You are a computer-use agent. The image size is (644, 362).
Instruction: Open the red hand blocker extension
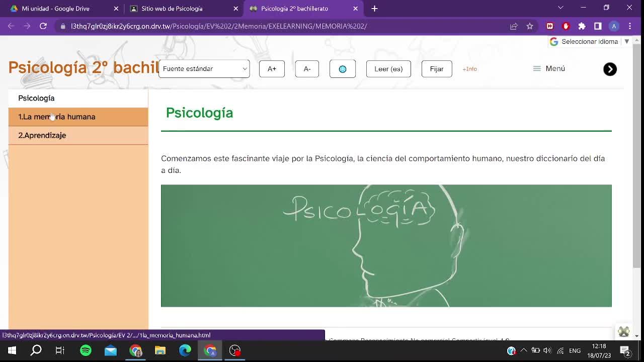pos(566,26)
